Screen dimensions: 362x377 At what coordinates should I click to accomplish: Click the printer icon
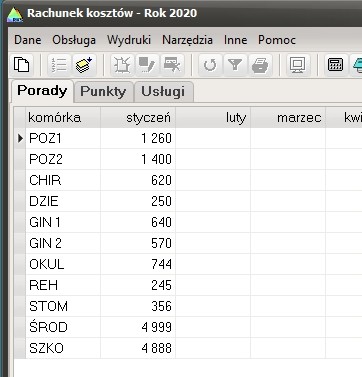coord(260,65)
